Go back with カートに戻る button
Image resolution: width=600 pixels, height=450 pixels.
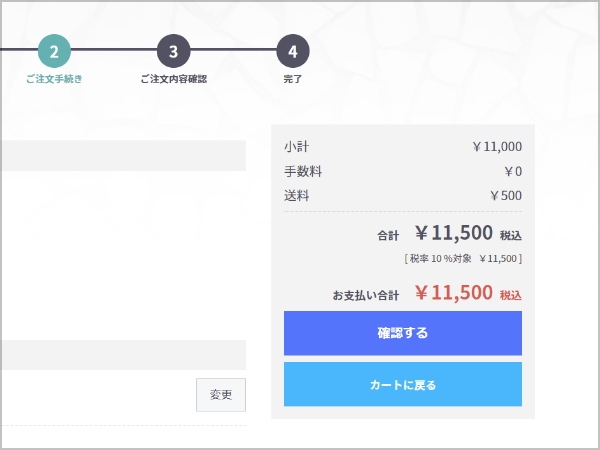pos(402,384)
